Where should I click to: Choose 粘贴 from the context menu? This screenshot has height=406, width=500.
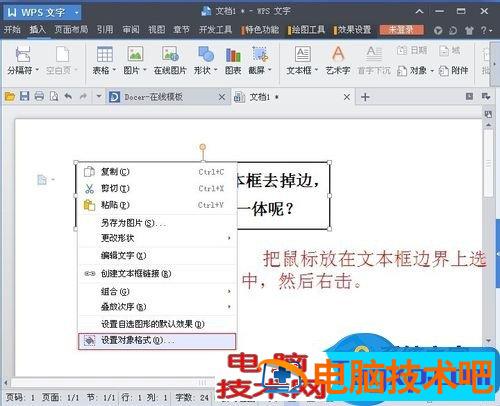click(157, 205)
